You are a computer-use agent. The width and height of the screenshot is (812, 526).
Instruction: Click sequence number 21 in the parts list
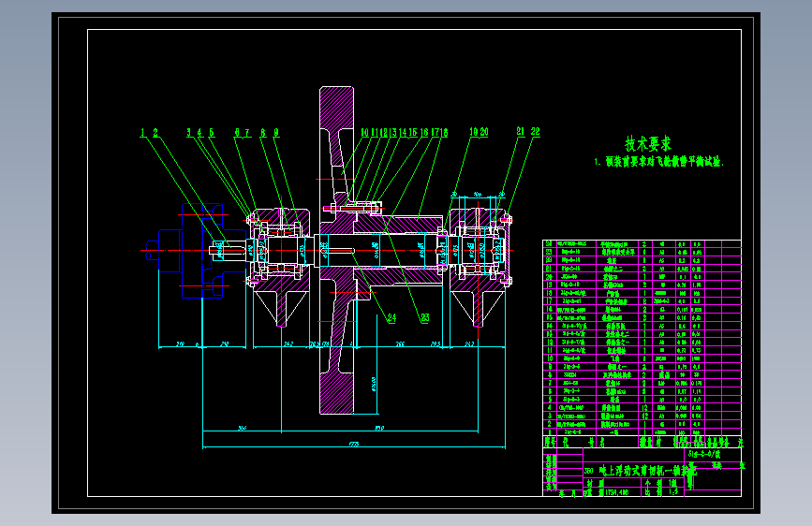[550, 269]
